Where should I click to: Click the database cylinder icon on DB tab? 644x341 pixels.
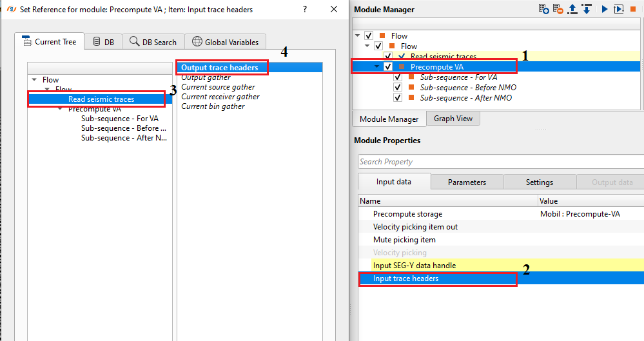(x=97, y=41)
